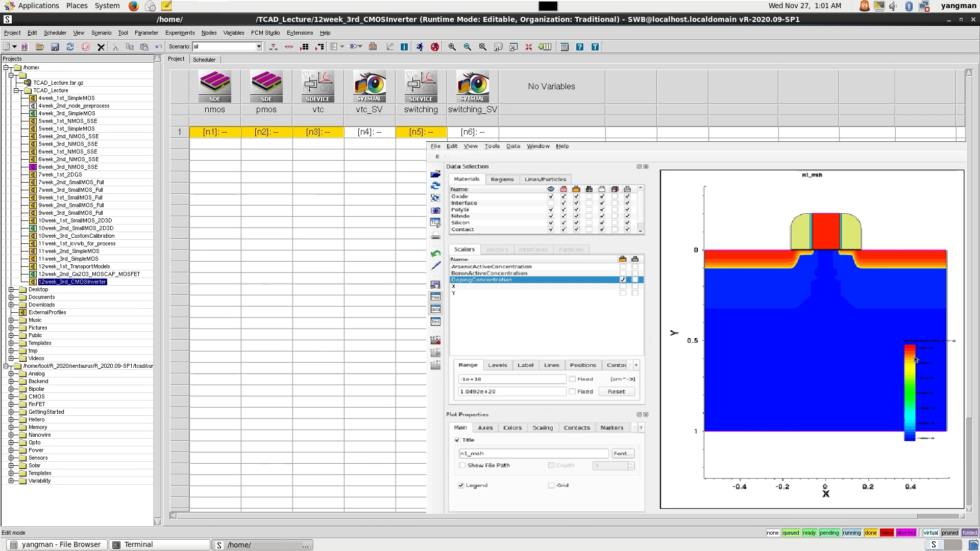Click the zoom in magnifier toolbar icon

pos(452,47)
